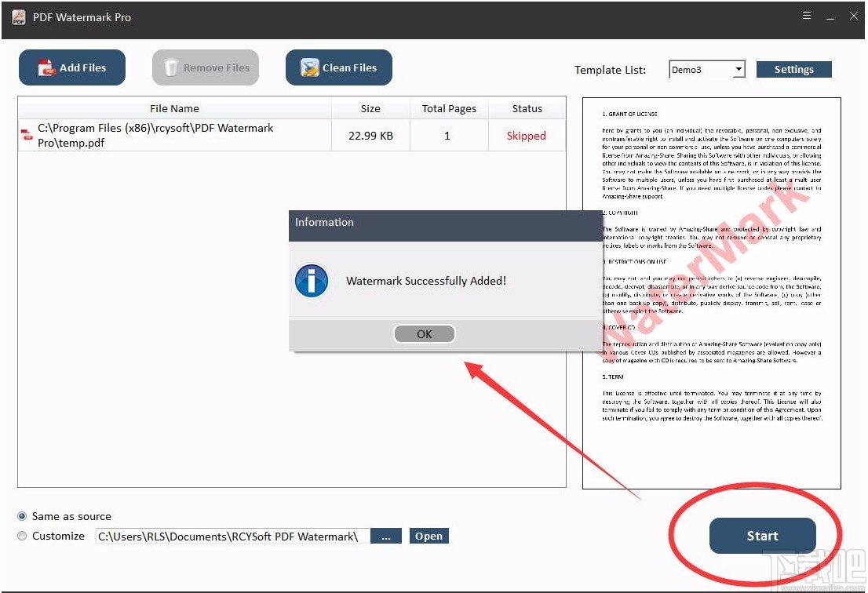
Task: Open the Template List dropdown showing Demo3
Action: [x=707, y=70]
